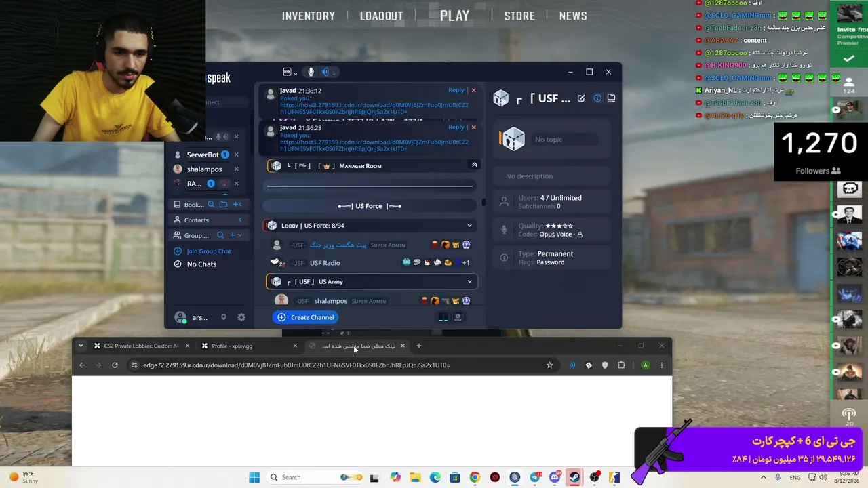Open Google Chrome from the taskbar
Viewport: 868px width, 488px height.
475,477
